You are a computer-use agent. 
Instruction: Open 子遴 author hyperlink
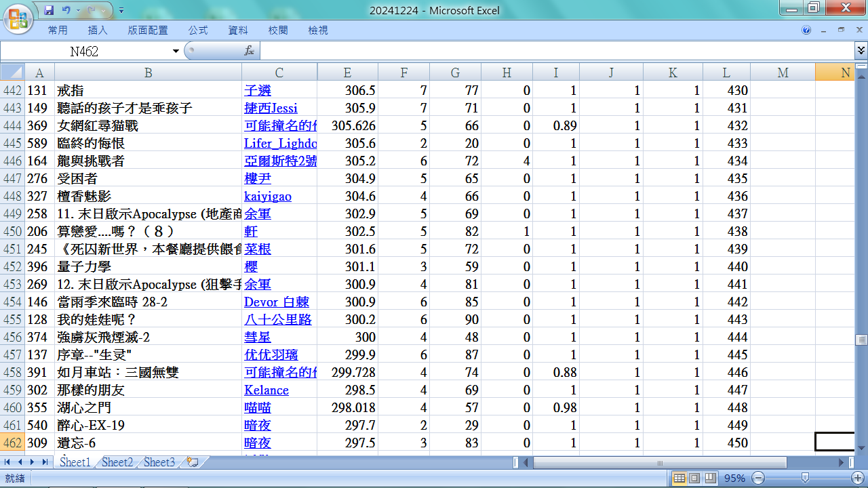pyautogui.click(x=257, y=90)
